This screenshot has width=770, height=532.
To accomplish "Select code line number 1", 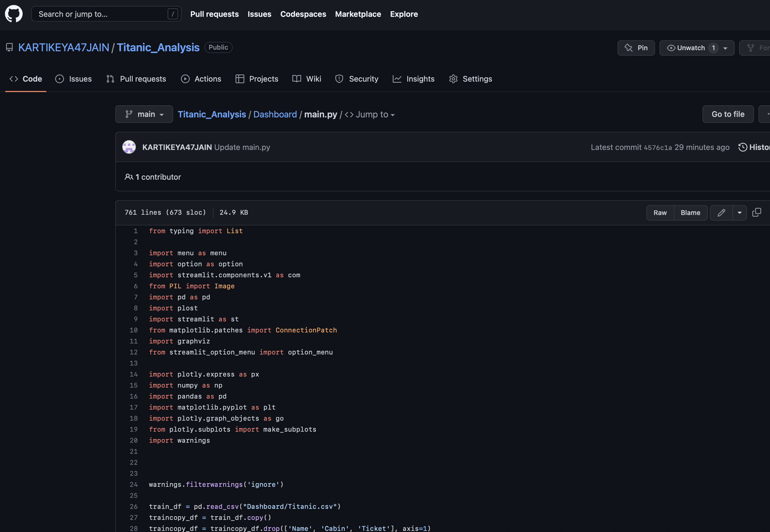I will coord(136,231).
